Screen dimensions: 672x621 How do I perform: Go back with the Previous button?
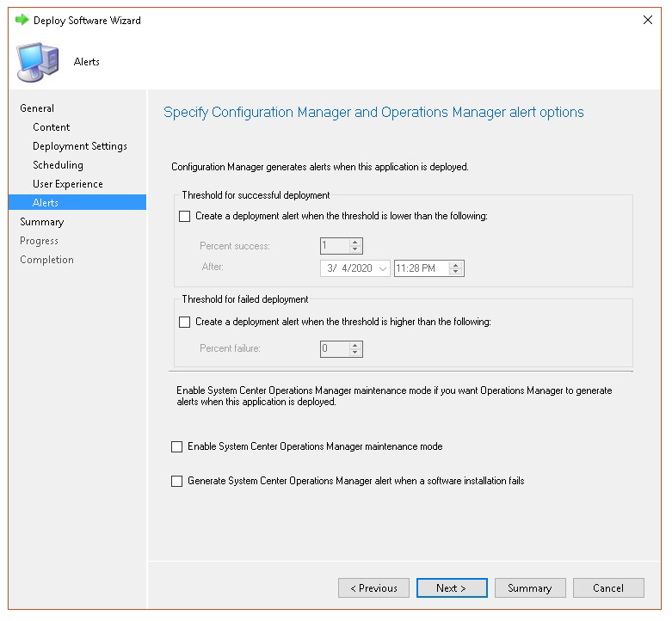[x=373, y=588]
